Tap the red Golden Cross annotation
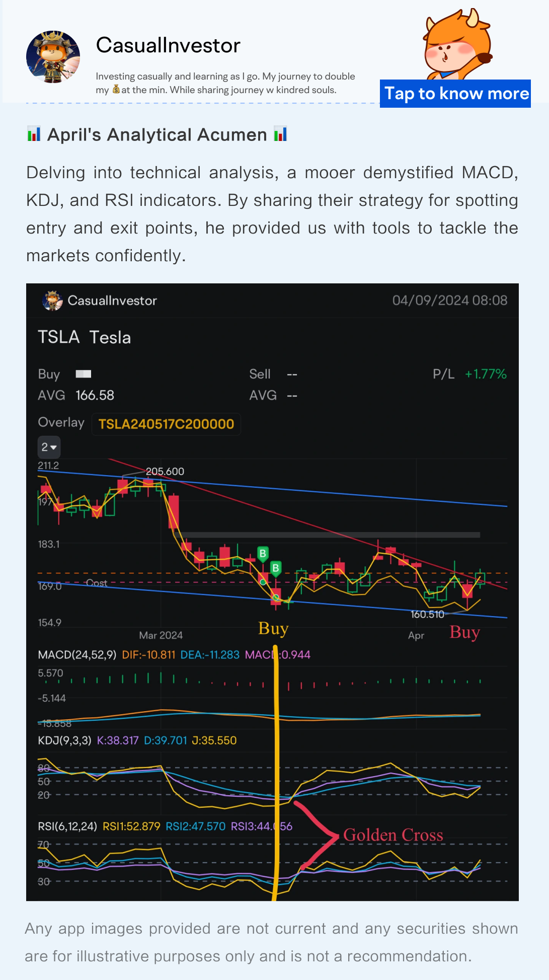The height and width of the screenshot is (980, 549). 393,835
